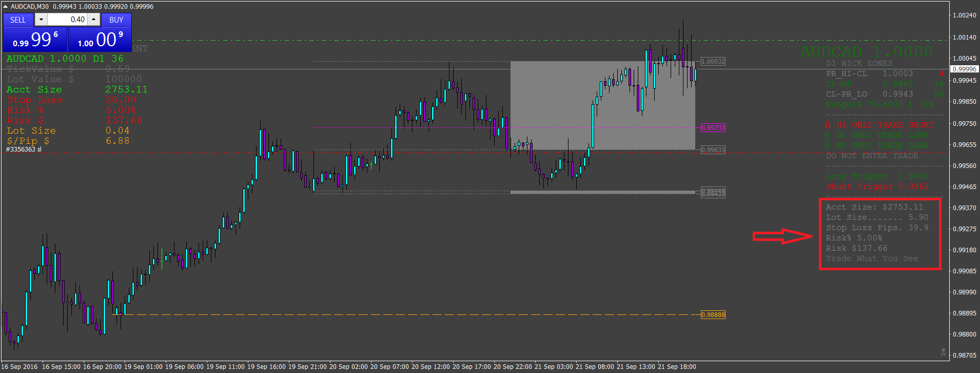Increase lot volume with the up arrow
980x373 pixels.
pos(93,20)
